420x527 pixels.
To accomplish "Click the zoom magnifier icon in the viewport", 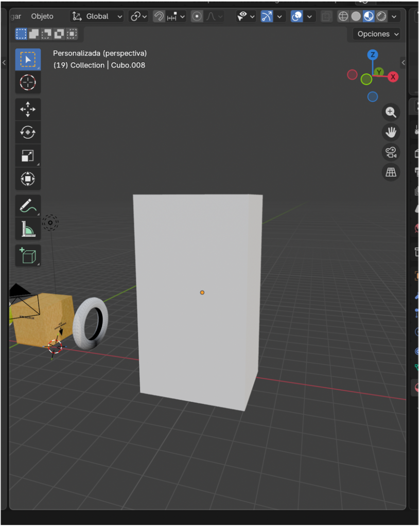I will click(391, 112).
